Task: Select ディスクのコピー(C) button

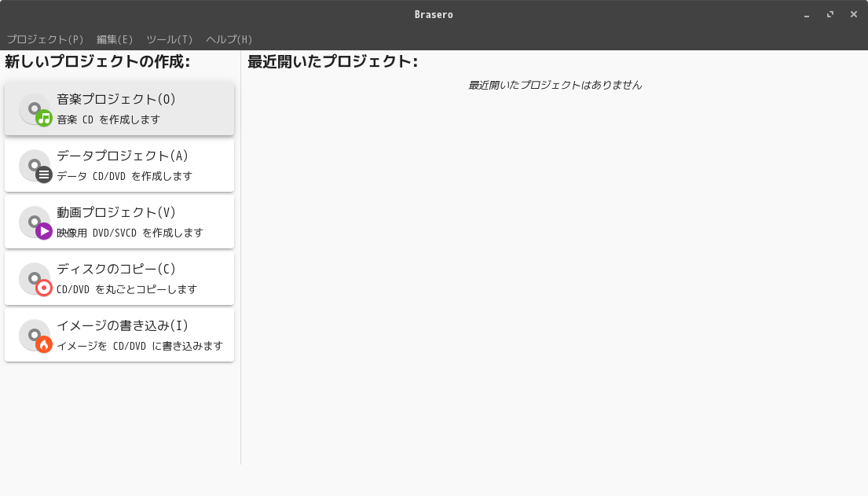Action: click(119, 278)
